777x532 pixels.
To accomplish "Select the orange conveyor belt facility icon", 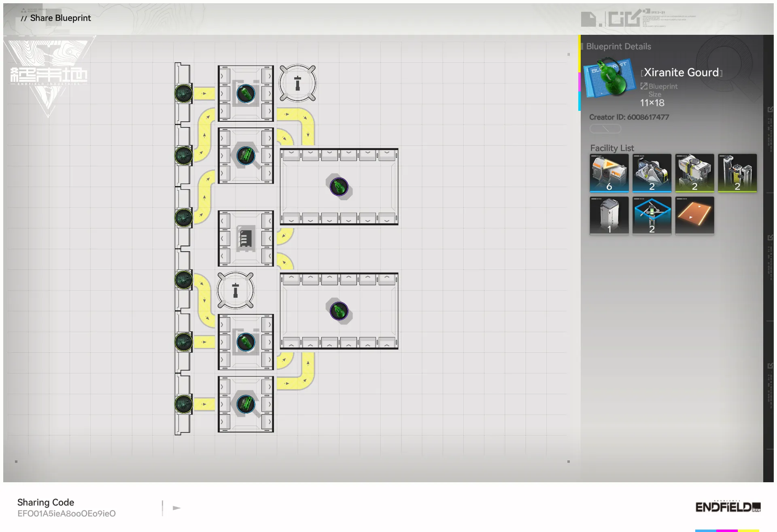I will [x=694, y=215].
